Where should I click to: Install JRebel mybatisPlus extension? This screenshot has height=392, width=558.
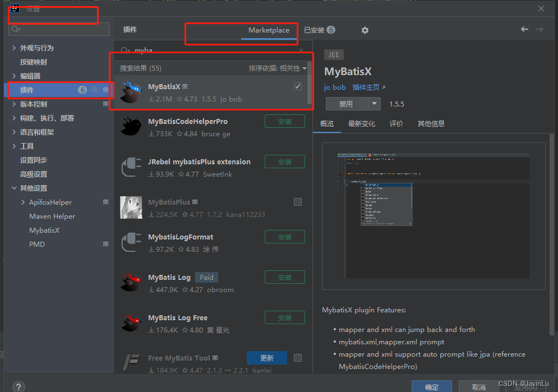pos(285,162)
